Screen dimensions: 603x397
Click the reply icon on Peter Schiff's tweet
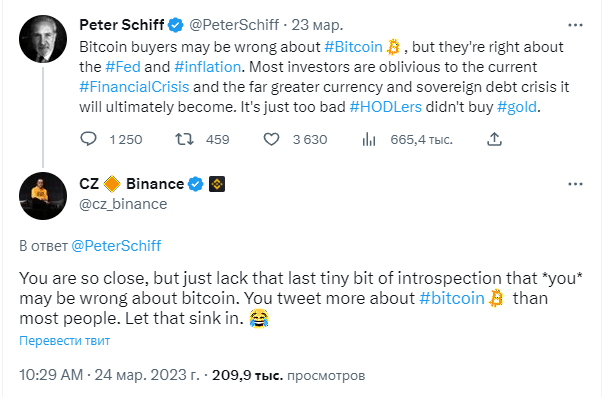click(x=88, y=139)
